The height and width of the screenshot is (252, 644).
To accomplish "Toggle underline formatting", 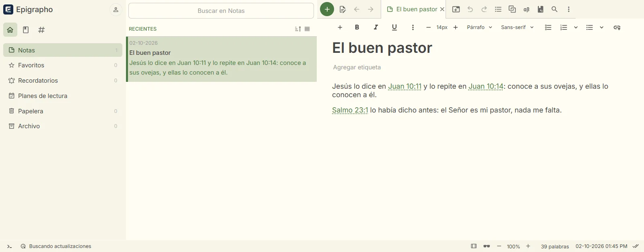I will pyautogui.click(x=394, y=27).
